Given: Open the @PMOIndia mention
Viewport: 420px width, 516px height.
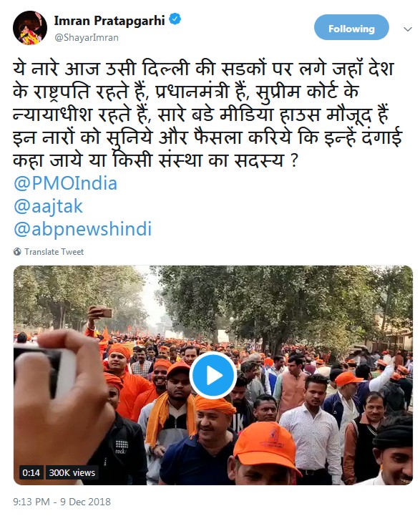Looking at the screenshot, I should point(65,183).
